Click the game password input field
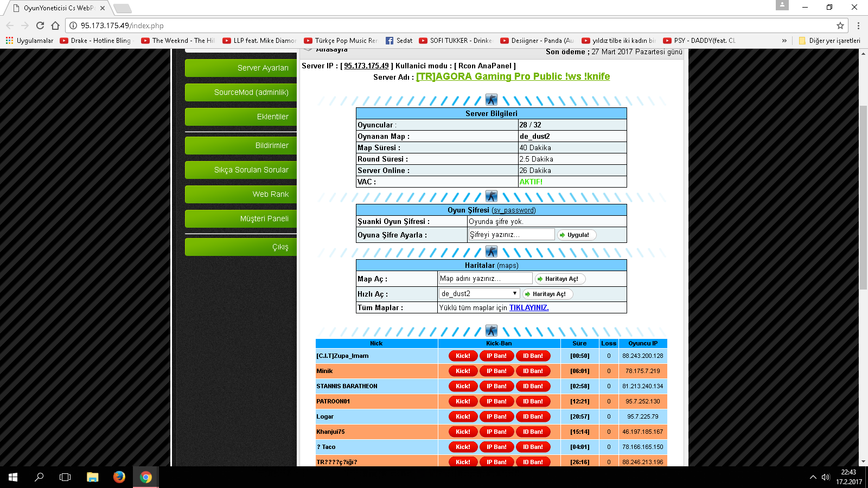The width and height of the screenshot is (868, 488). point(512,234)
